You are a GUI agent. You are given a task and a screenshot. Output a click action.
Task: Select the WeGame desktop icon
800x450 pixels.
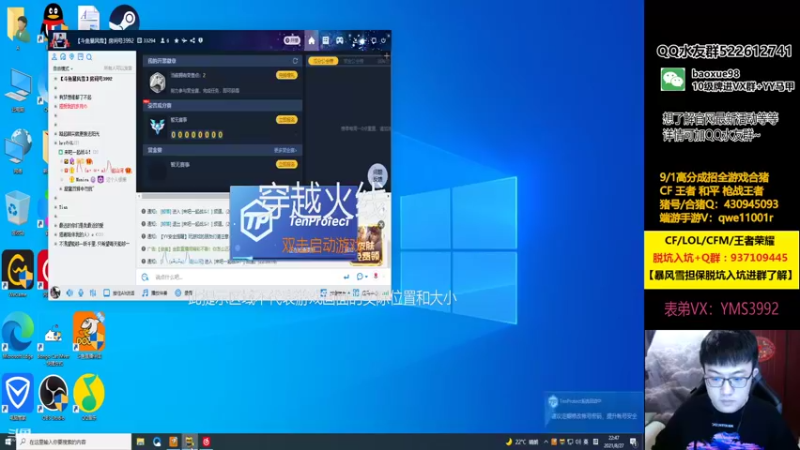(x=18, y=273)
